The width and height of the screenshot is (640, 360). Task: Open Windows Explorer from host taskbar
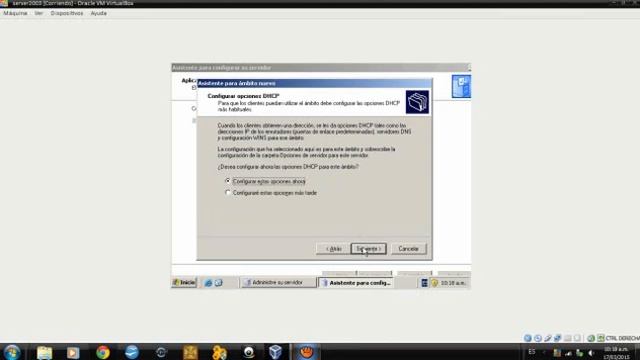[x=44, y=352]
